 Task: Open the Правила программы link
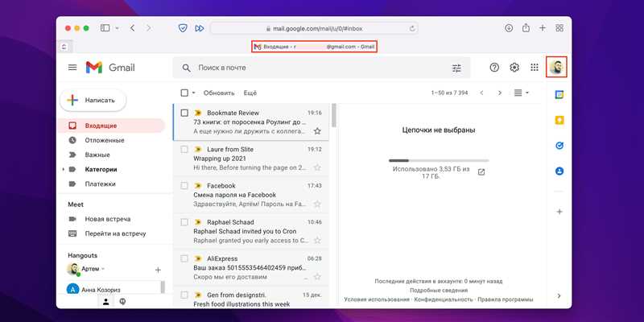coord(506,299)
